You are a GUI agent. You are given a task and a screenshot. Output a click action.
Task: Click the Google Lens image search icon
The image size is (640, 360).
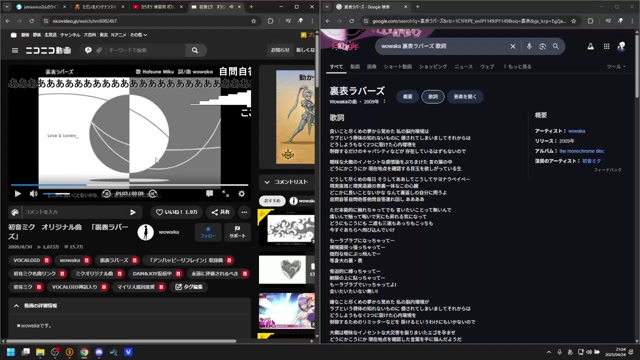click(542, 47)
